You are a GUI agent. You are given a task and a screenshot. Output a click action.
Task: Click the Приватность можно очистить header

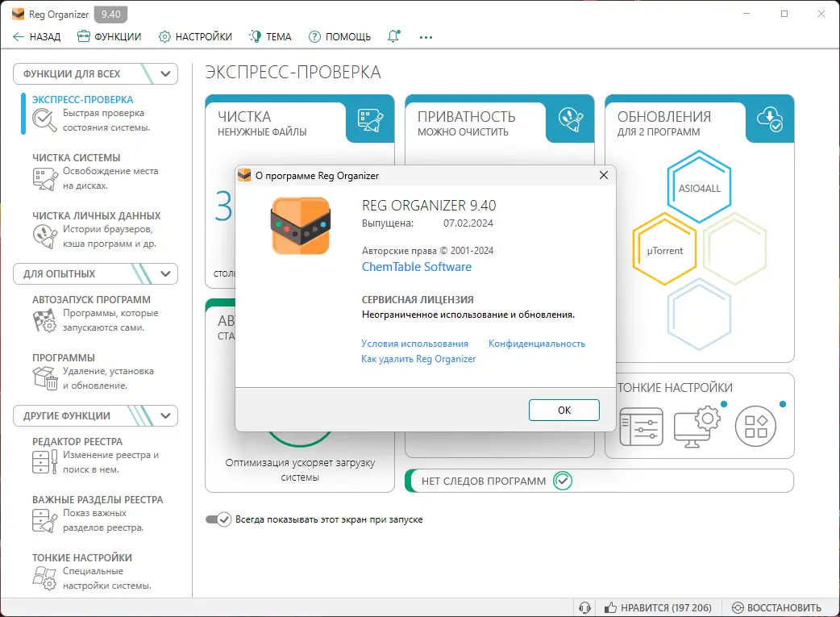click(466, 123)
